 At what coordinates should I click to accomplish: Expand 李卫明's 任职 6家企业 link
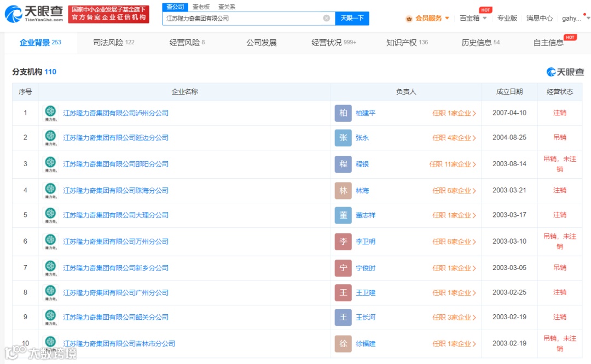coord(454,241)
